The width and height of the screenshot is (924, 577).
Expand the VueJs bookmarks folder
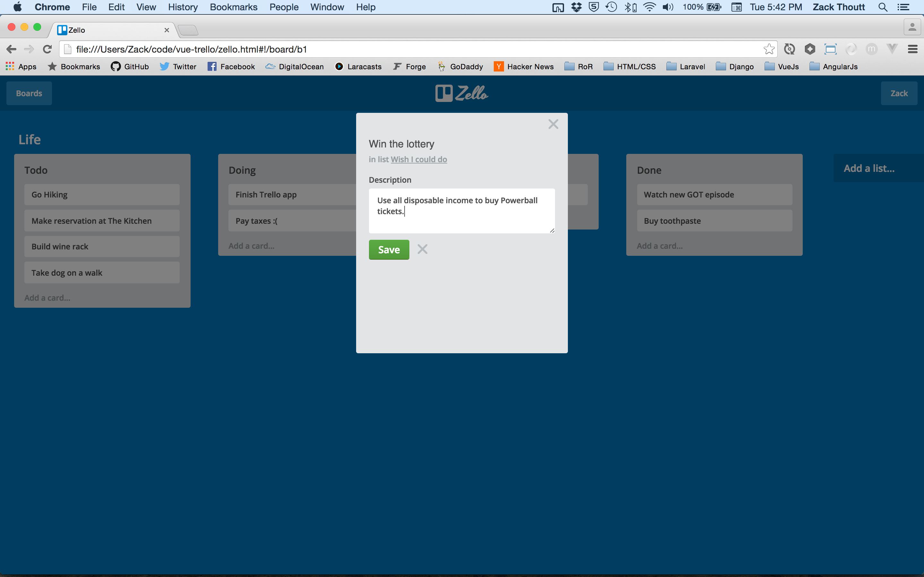782,66
